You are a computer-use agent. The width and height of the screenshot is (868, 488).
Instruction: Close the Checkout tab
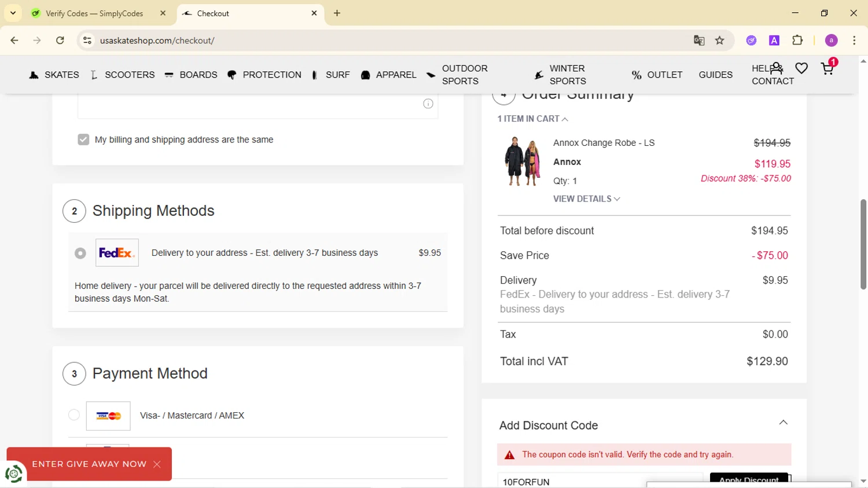[x=314, y=13]
